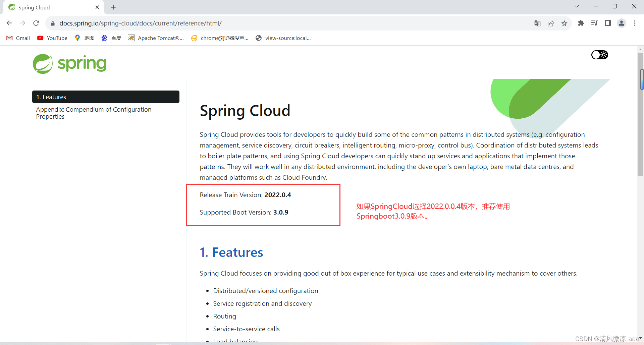Open Google Translate page icon
The width and height of the screenshot is (644, 345).
coord(537,23)
